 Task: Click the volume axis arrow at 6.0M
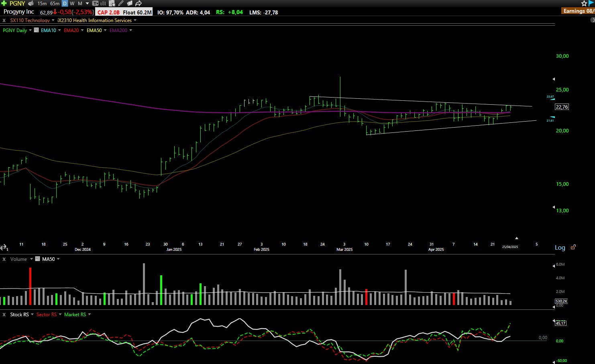click(x=554, y=265)
